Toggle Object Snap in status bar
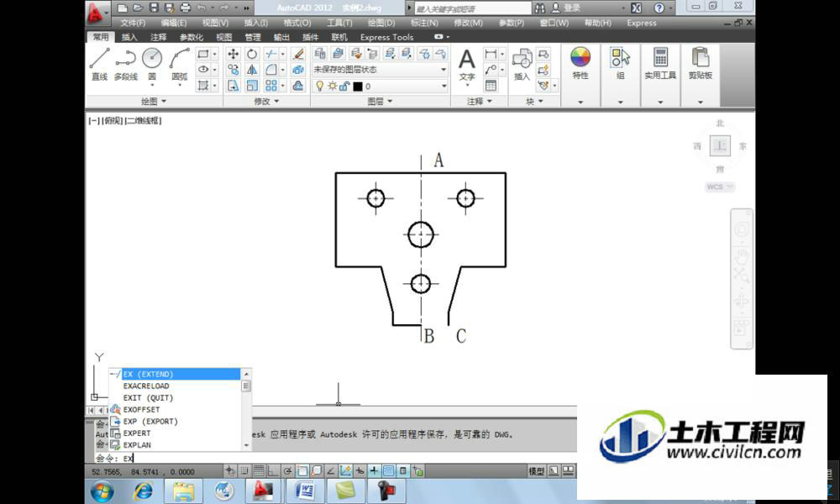This screenshot has width=840, height=504. pos(302,471)
